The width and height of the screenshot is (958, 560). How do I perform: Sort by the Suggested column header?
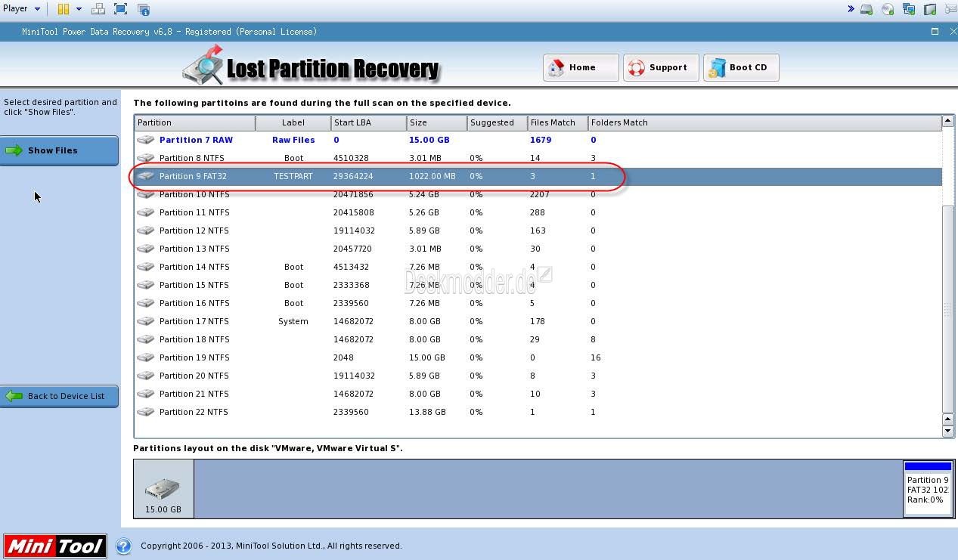click(498, 122)
